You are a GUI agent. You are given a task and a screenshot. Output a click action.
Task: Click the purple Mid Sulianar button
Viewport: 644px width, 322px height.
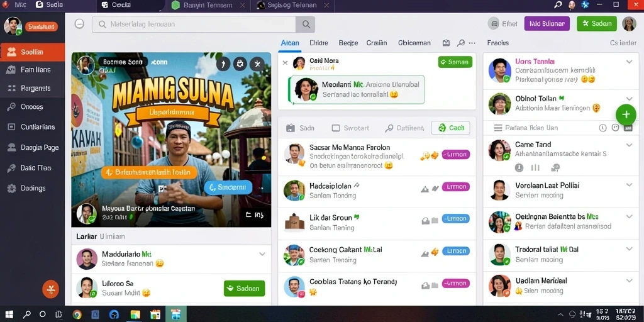tap(547, 24)
